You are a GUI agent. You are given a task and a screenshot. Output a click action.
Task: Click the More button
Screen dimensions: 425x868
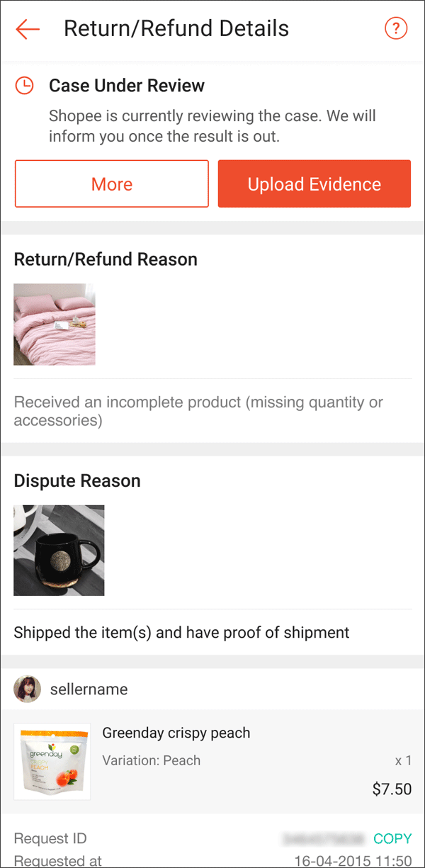(x=111, y=184)
